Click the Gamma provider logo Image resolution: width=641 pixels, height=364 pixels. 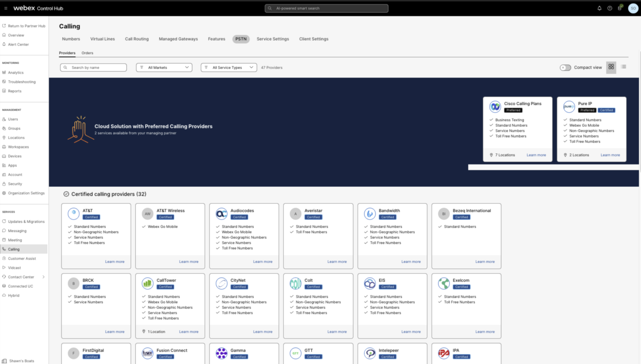(x=222, y=353)
